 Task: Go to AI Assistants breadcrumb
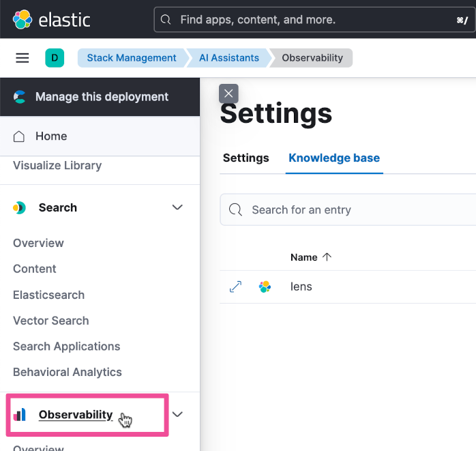pos(229,58)
